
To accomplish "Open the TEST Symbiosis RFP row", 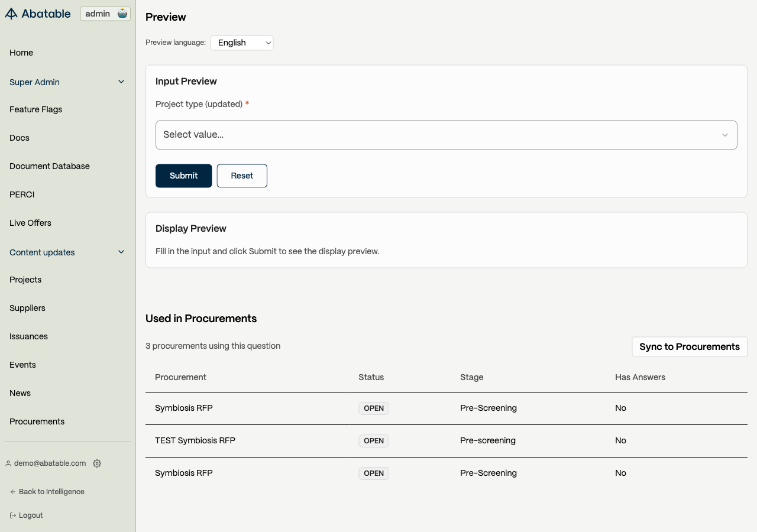I will [x=195, y=440].
